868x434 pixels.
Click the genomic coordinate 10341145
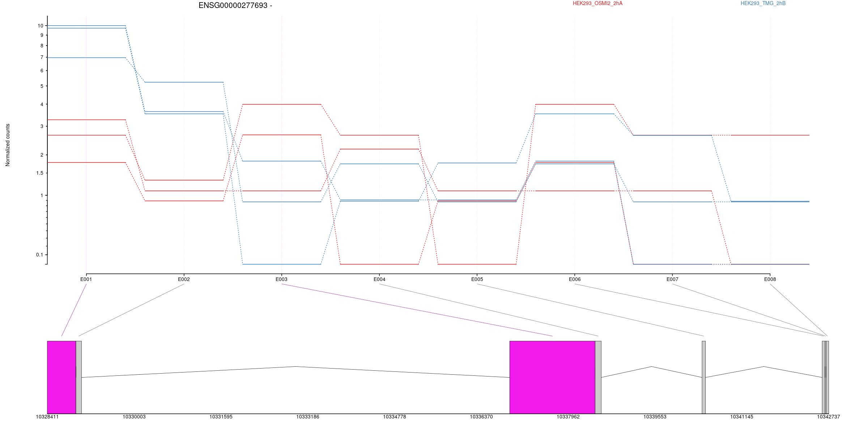(x=742, y=417)
